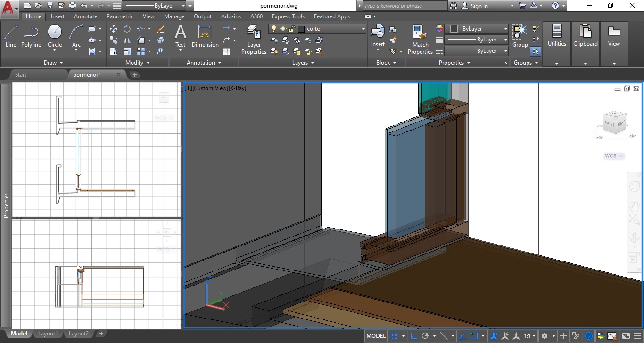Open the corte layer dropdown
The height and width of the screenshot is (343, 644).
tap(363, 29)
